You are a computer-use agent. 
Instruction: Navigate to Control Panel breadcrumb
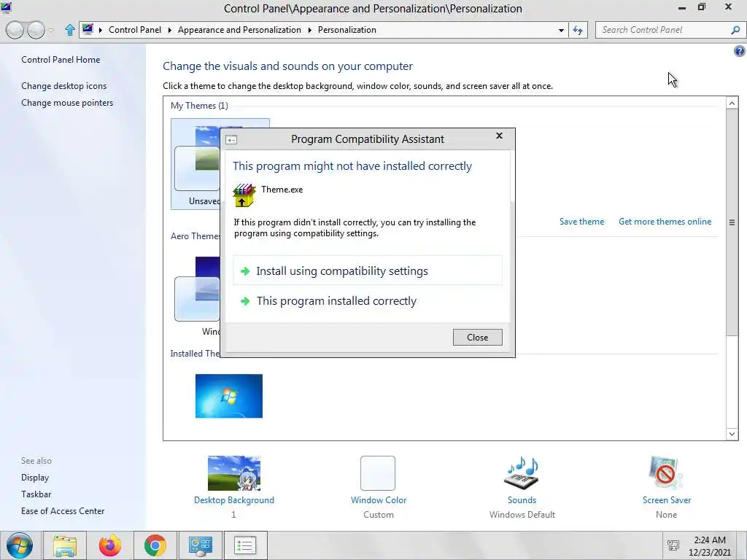[x=135, y=29]
